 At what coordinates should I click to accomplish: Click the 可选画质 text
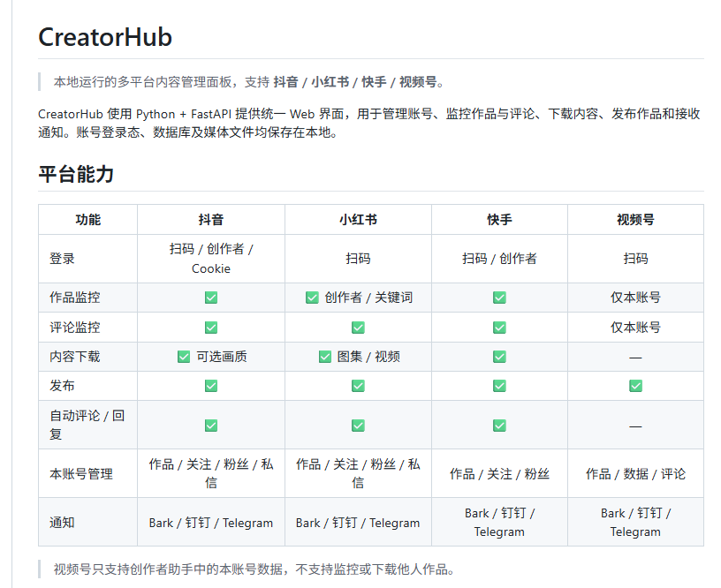coord(222,357)
